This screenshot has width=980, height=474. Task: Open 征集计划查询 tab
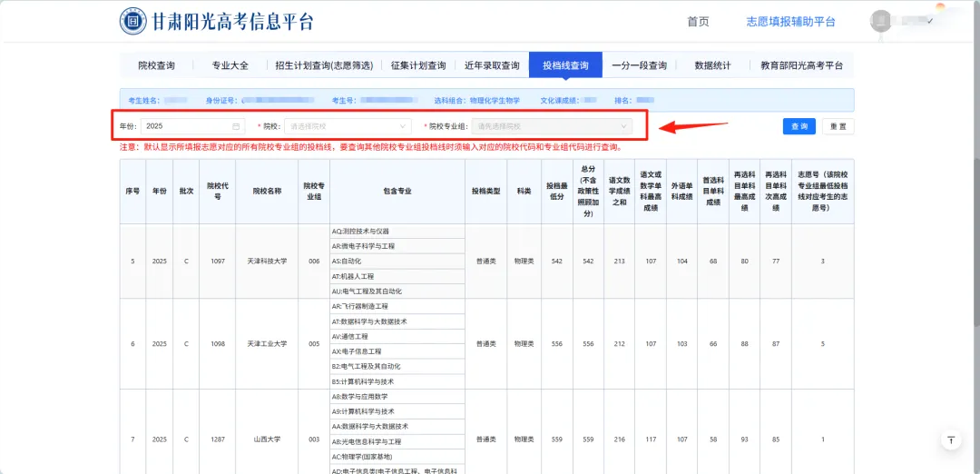[x=418, y=65]
